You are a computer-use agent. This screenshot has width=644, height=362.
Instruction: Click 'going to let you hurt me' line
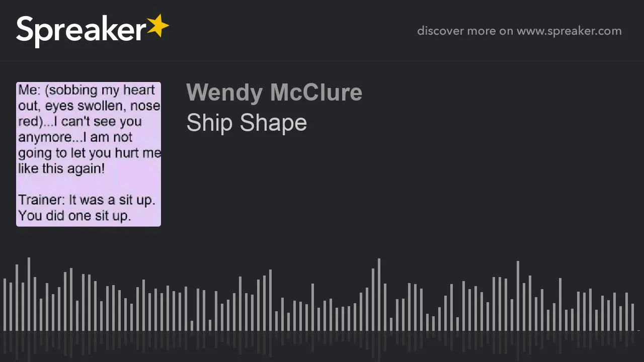90,153
